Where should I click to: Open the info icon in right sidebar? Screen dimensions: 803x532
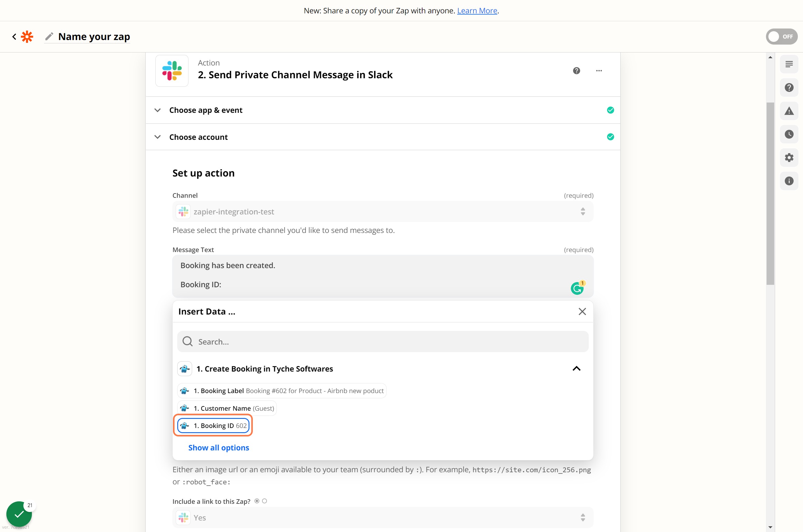(789, 181)
